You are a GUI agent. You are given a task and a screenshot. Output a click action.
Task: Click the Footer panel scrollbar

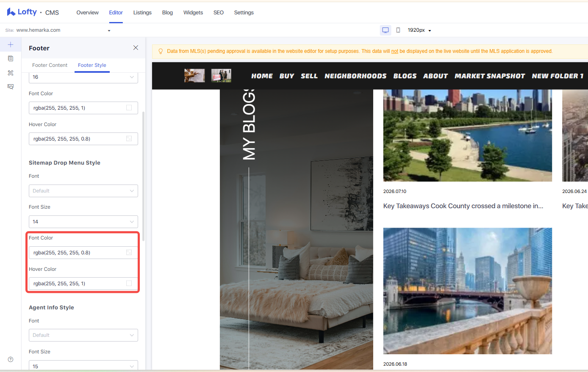143,176
